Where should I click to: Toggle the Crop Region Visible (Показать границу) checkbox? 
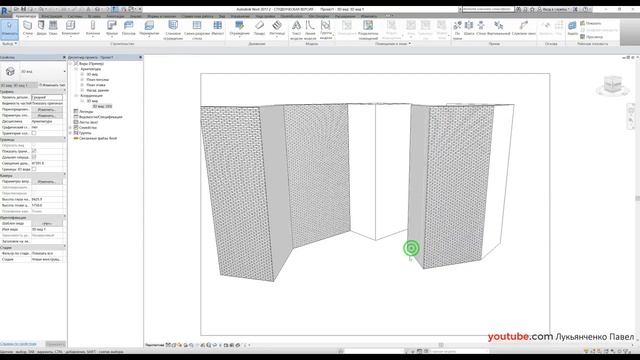point(34,151)
